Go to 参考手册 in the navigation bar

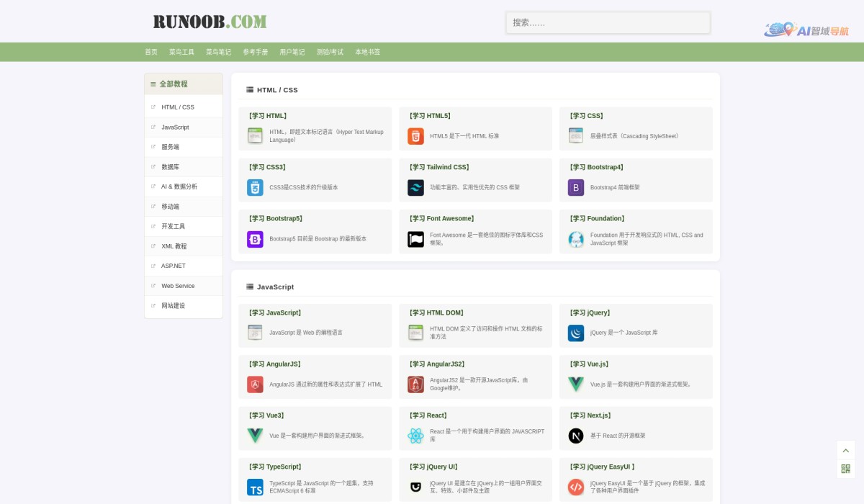click(x=255, y=52)
